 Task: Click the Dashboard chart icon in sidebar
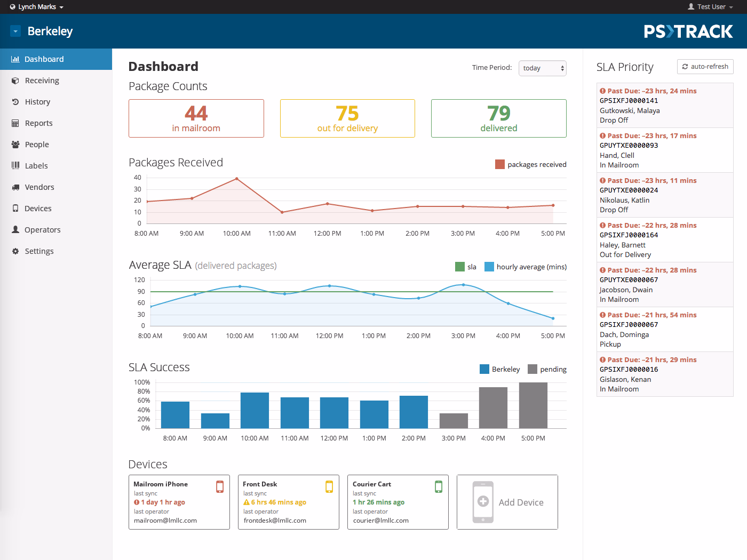tap(15, 59)
